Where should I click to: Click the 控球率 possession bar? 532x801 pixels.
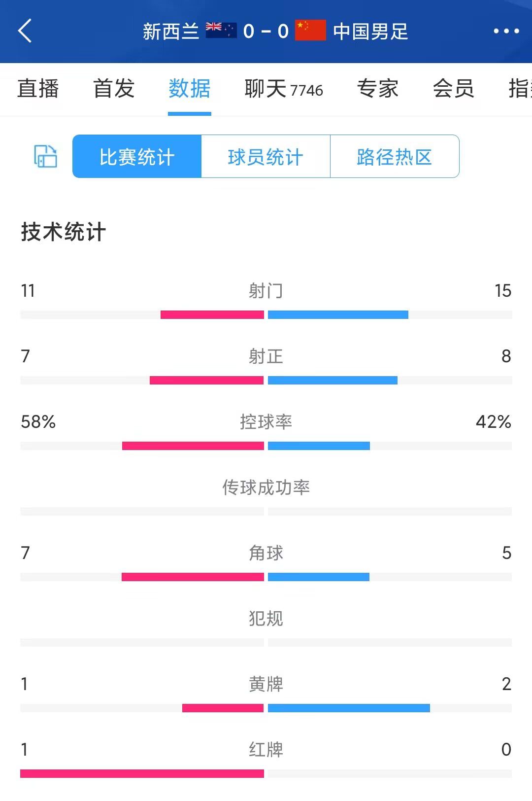click(x=266, y=446)
